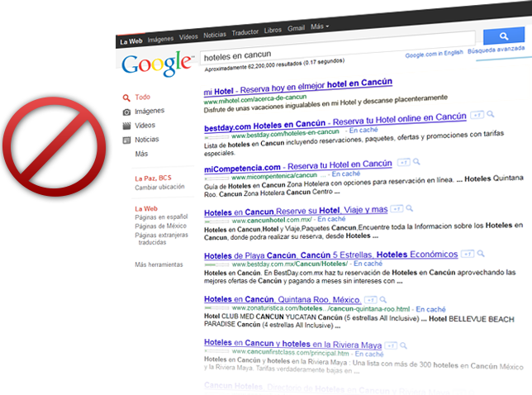Click the Google logo
The image size is (532, 395).
(158, 64)
